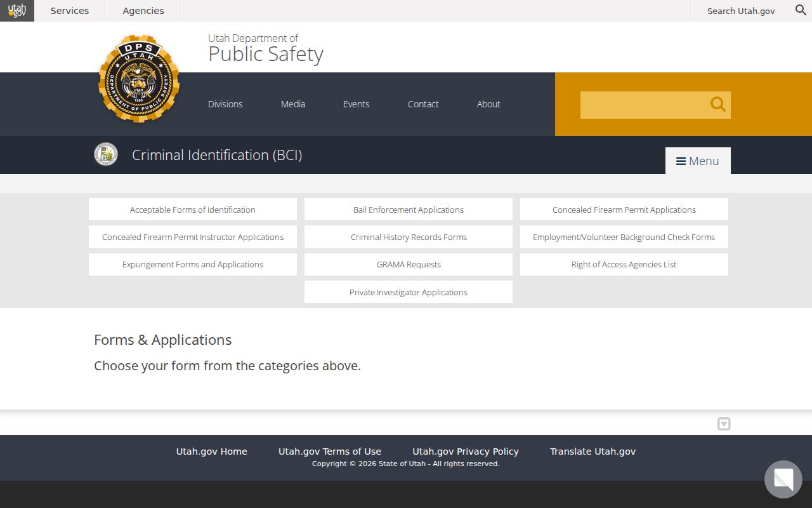Click the Utah Department of Public Safety title
The height and width of the screenshot is (508, 812).
[266, 48]
